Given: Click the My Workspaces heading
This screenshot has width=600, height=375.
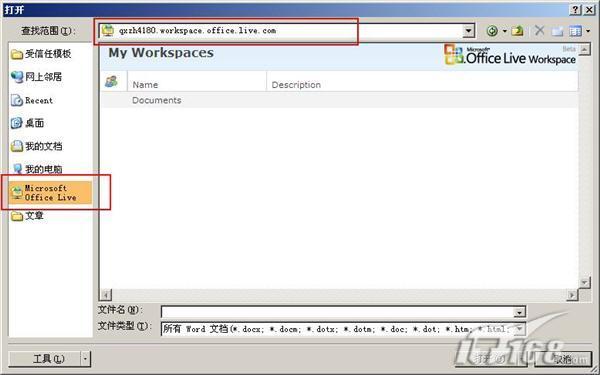Looking at the screenshot, I should click(x=161, y=53).
